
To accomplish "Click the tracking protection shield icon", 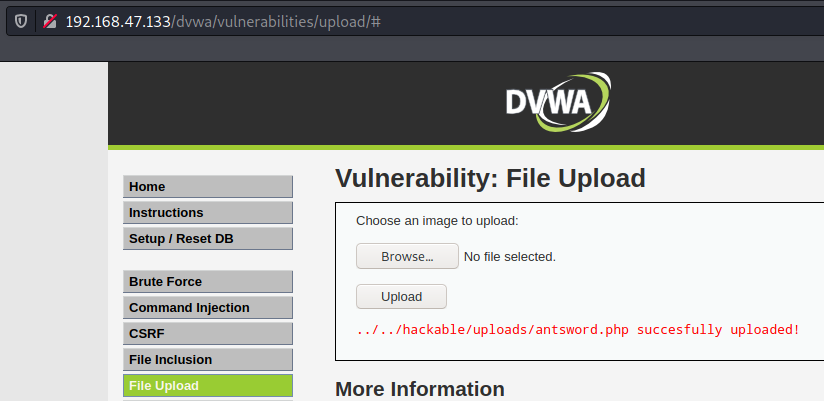I will click(x=20, y=20).
